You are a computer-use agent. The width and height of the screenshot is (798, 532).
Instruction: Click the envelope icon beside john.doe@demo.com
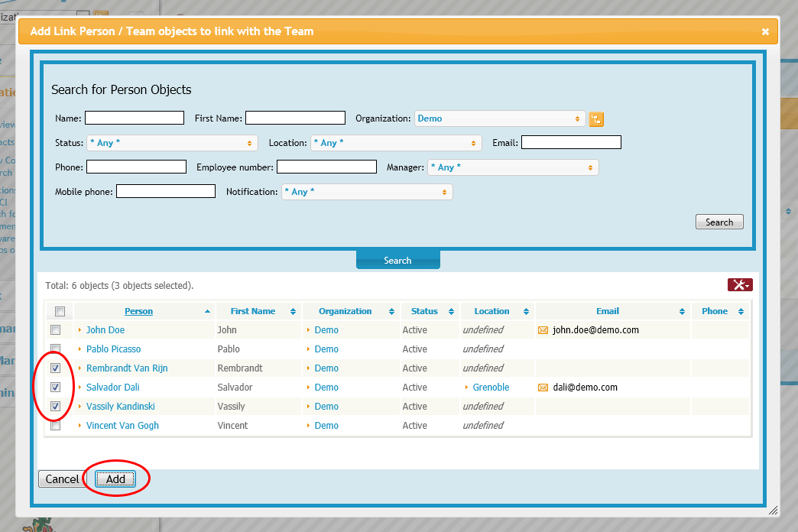click(541, 329)
